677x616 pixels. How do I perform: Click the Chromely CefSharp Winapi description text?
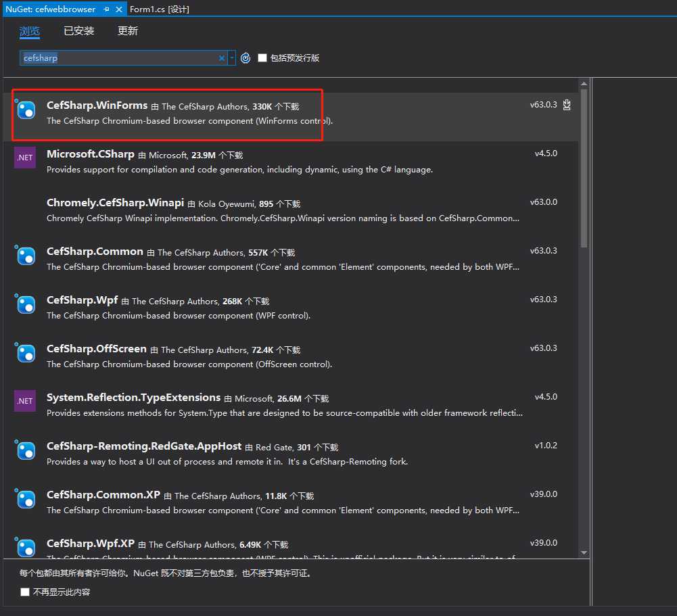point(283,218)
